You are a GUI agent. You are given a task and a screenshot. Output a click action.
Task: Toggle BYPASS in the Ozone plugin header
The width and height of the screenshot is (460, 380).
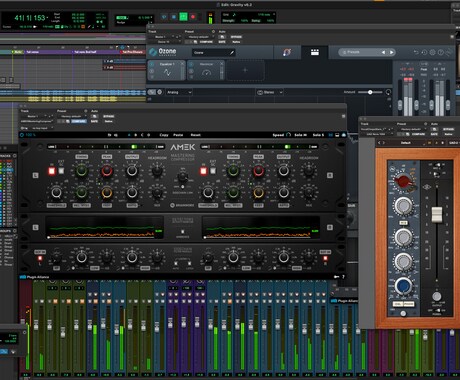tap(236, 37)
